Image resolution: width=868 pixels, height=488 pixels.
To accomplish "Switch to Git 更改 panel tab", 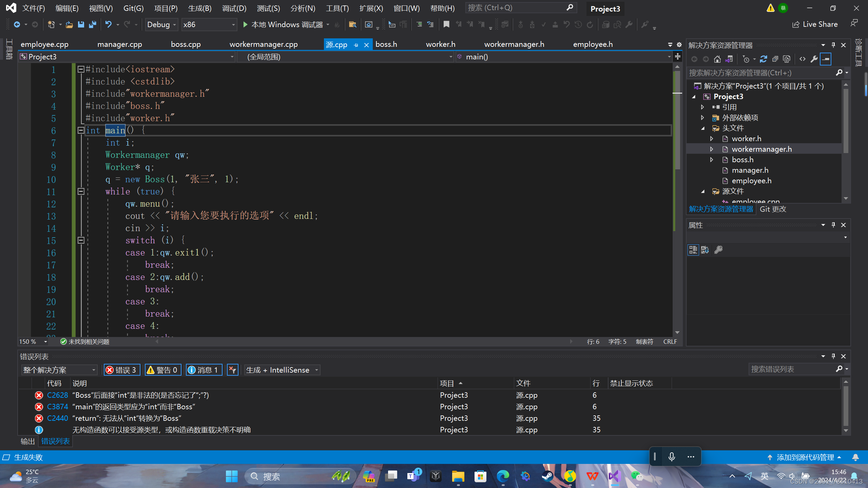I will pyautogui.click(x=773, y=209).
